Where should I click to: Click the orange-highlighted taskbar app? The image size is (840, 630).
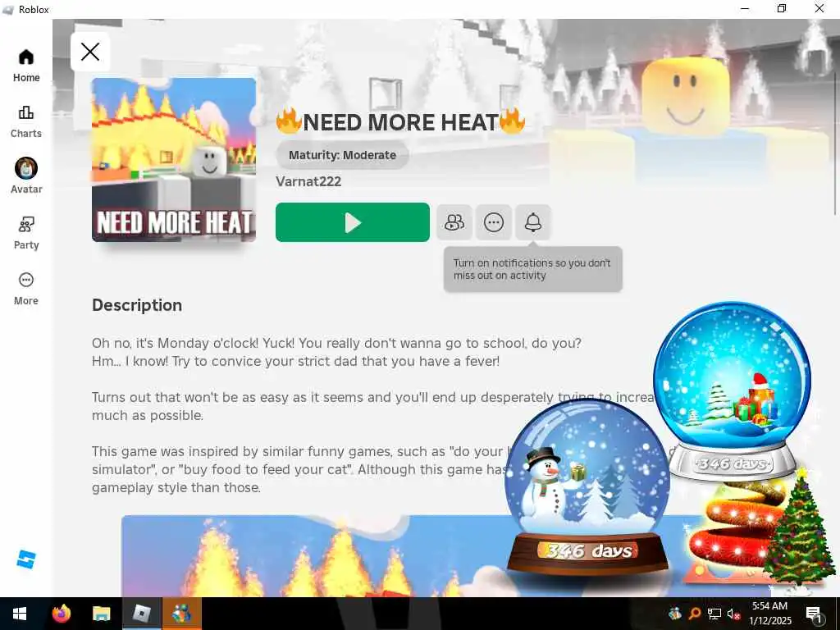[182, 614]
